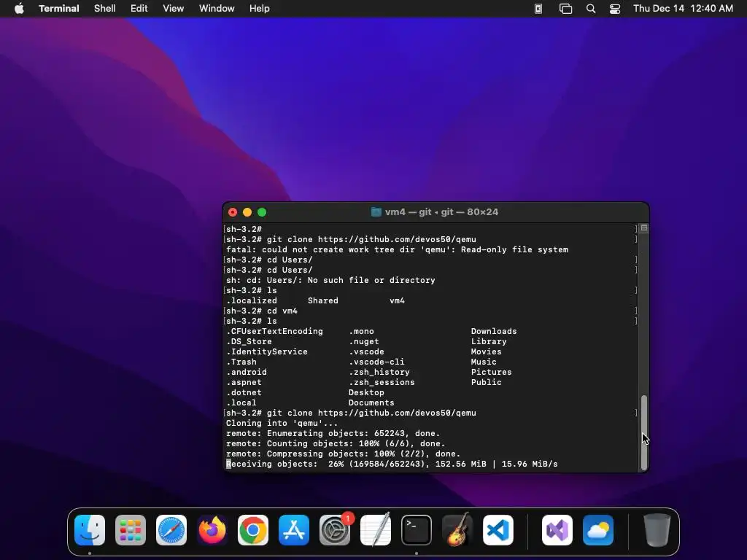Click the '.nuget' entry in listing
This screenshot has height=560, width=747.
363,341
